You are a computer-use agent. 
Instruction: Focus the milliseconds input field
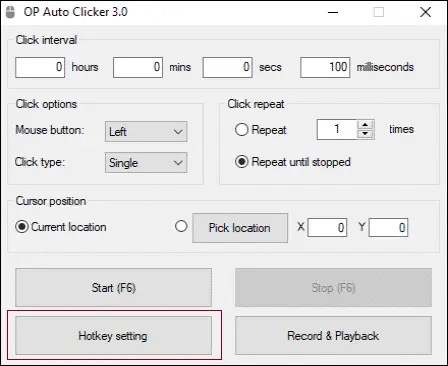pos(325,67)
